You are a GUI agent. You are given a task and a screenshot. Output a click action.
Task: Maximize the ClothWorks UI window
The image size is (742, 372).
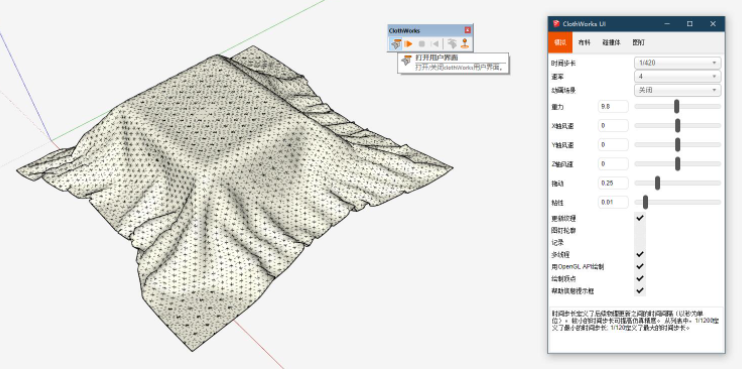pos(690,24)
